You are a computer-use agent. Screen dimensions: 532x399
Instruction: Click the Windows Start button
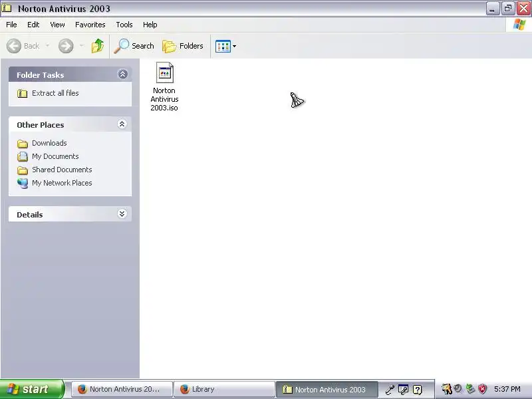click(x=32, y=389)
